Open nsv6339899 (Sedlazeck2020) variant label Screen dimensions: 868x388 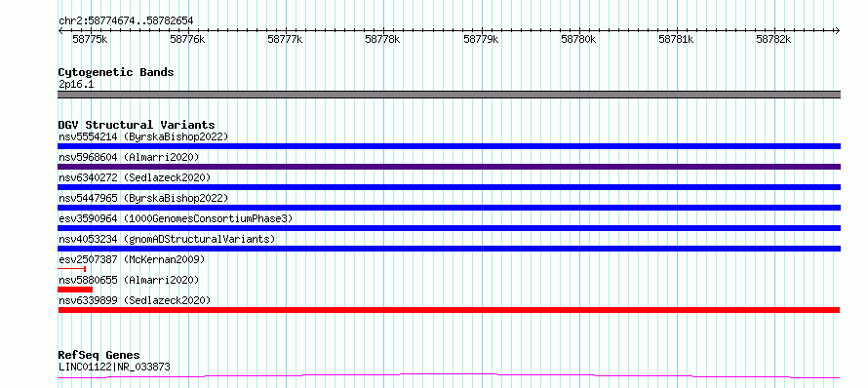tap(135, 300)
